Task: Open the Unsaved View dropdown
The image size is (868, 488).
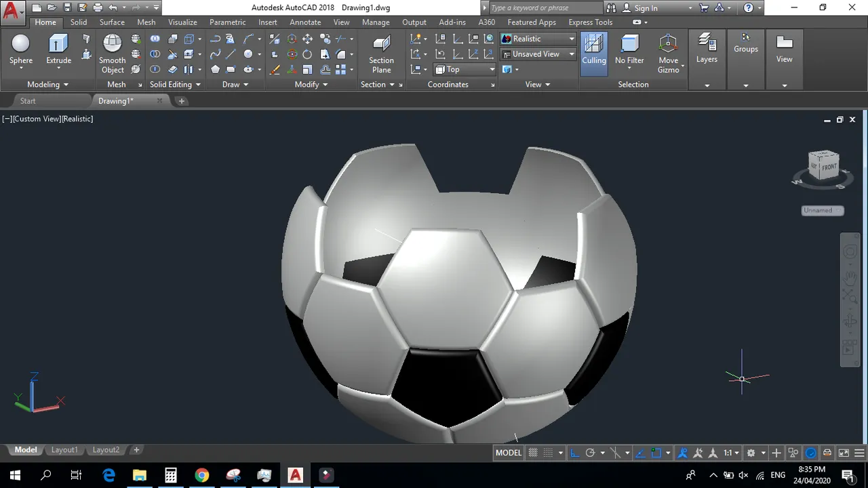Action: [538, 54]
